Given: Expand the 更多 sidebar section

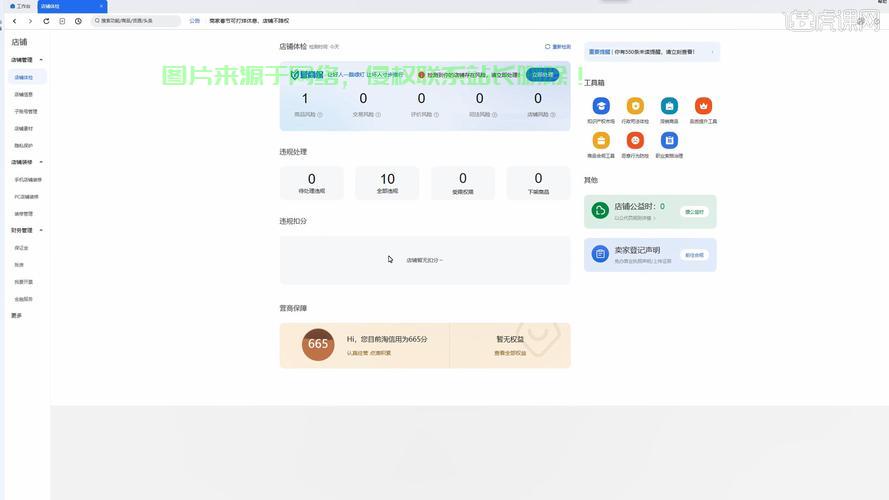Looking at the screenshot, I should [x=16, y=316].
